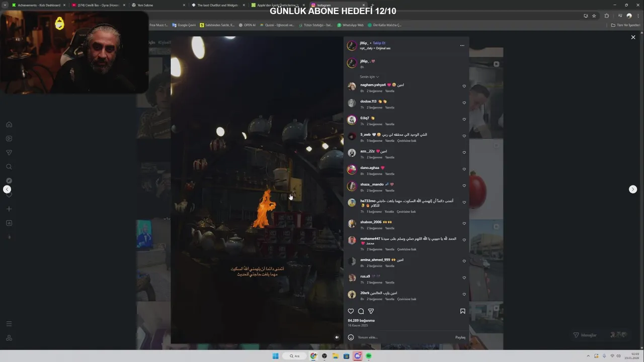The image size is (644, 362).
Task: Share the post using paper plane icon
Action: (x=371, y=311)
